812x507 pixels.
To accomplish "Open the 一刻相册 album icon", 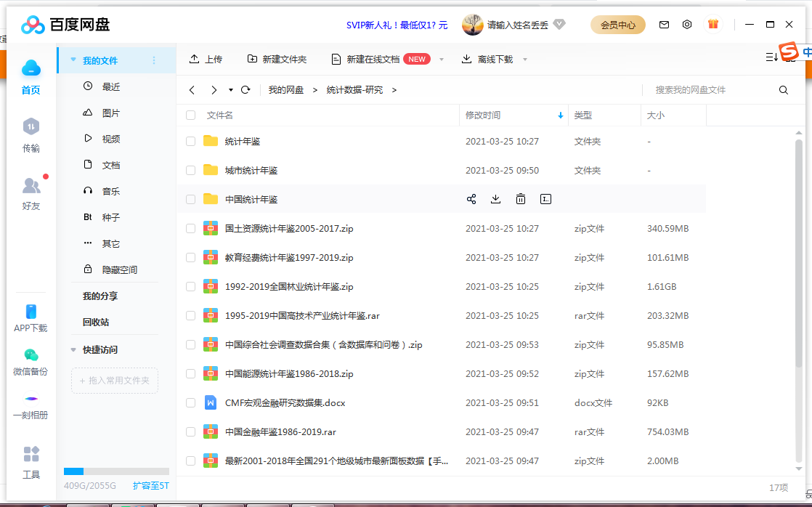I will click(x=31, y=399).
